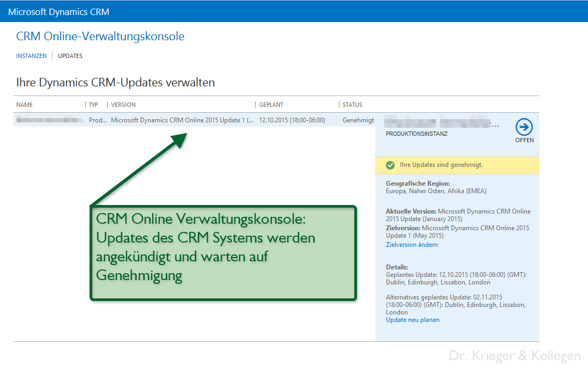588x366 pixels.
Task: Click the 'Geplantes Update: 12.10.2015' detail text
Action: coord(456,279)
